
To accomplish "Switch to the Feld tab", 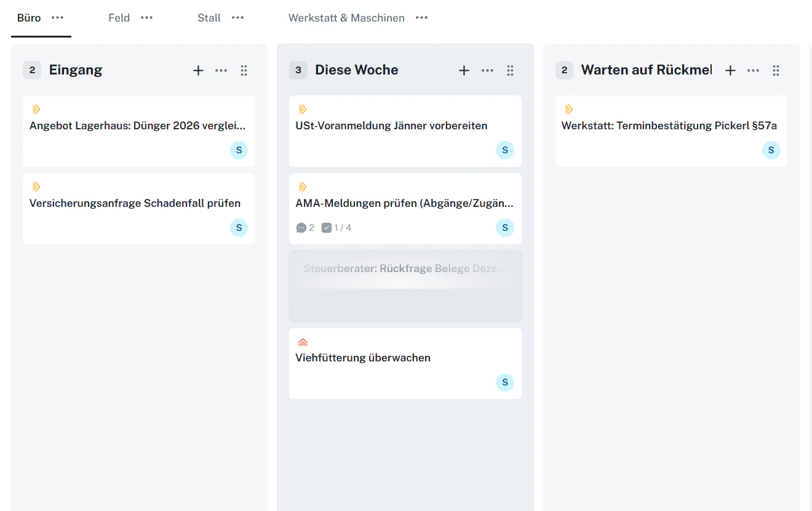I will [x=119, y=18].
